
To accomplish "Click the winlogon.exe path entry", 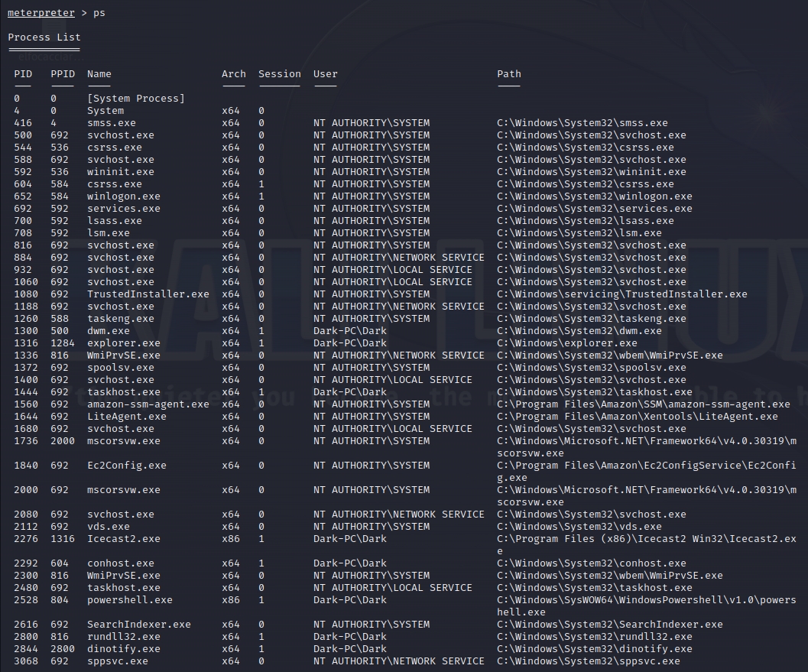I will point(595,196).
